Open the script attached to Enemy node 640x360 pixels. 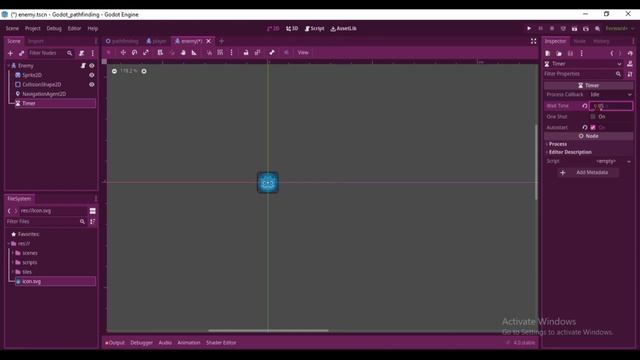[83, 66]
